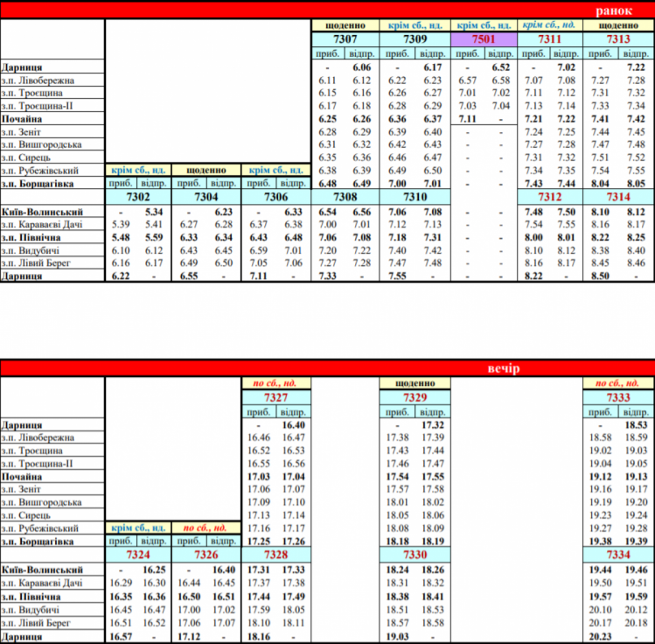Select evening train number 7334
The width and height of the screenshot is (655, 644).
click(618, 555)
